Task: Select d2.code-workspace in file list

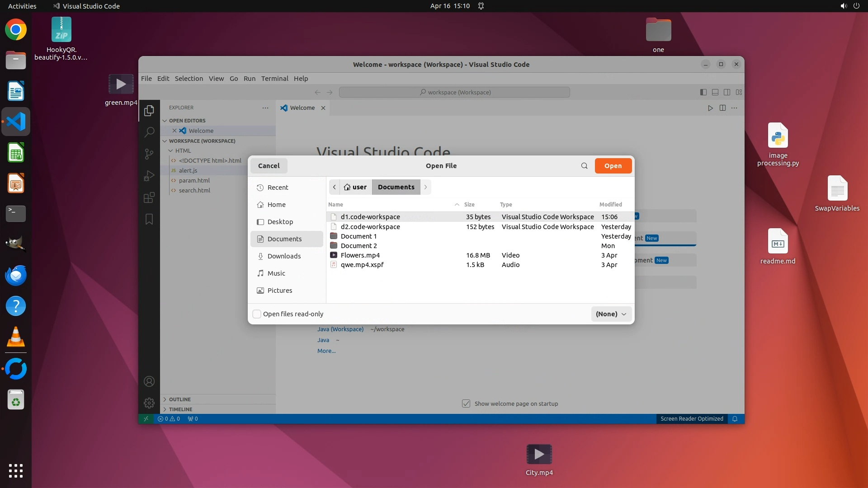Action: point(370,227)
